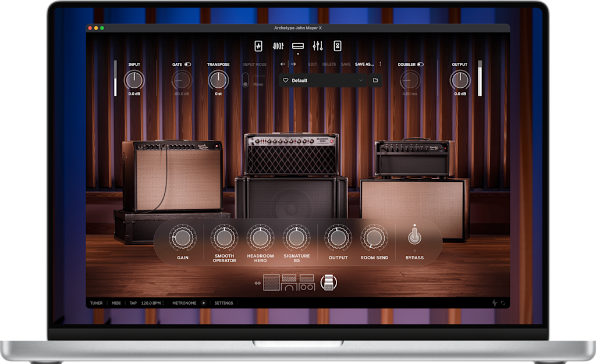Toggle the Doubler switch
Image resolution: width=596 pixels, height=364 pixels.
pos(420,65)
